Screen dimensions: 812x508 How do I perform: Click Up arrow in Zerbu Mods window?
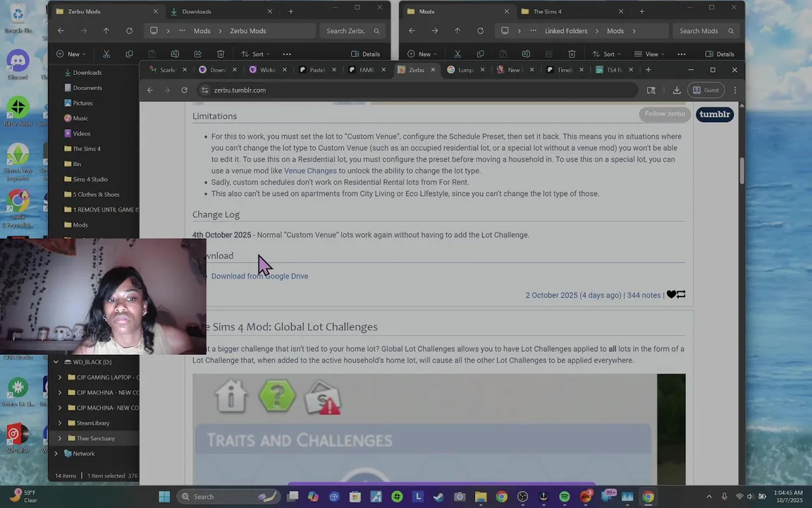(106, 31)
